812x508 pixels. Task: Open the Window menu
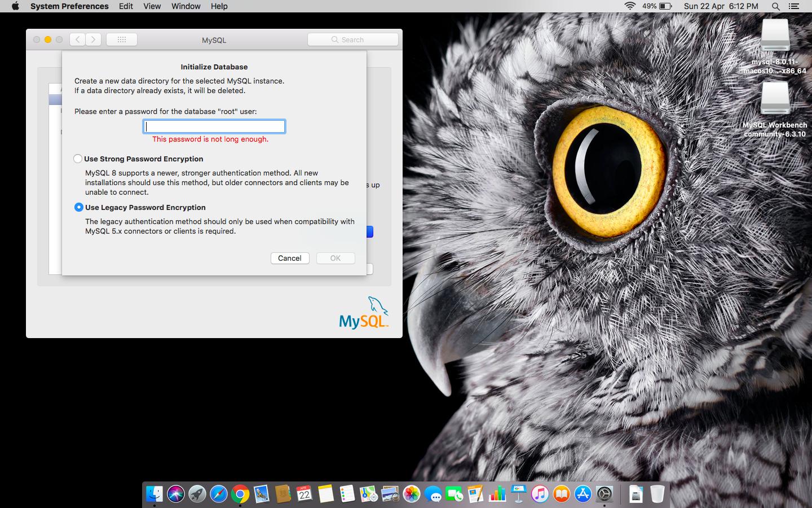(186, 6)
